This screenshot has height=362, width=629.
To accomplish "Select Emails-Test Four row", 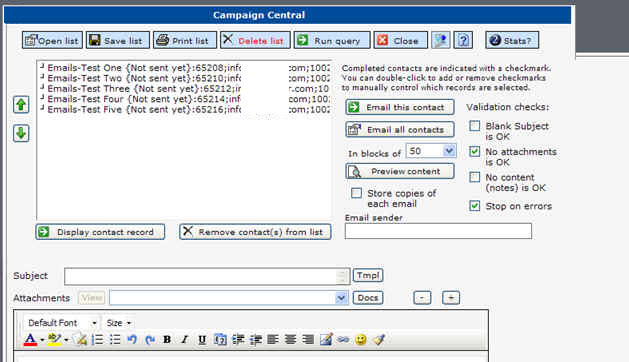I will tap(185, 99).
